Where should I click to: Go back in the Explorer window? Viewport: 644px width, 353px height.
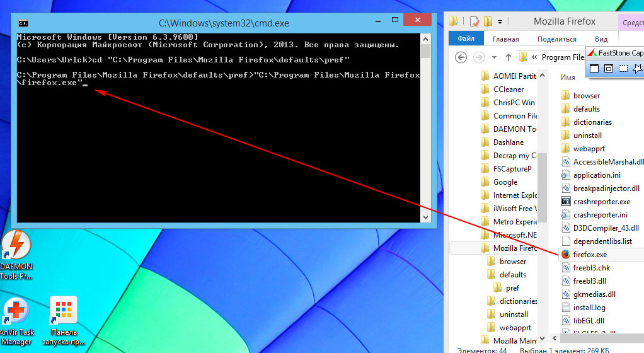[x=461, y=57]
